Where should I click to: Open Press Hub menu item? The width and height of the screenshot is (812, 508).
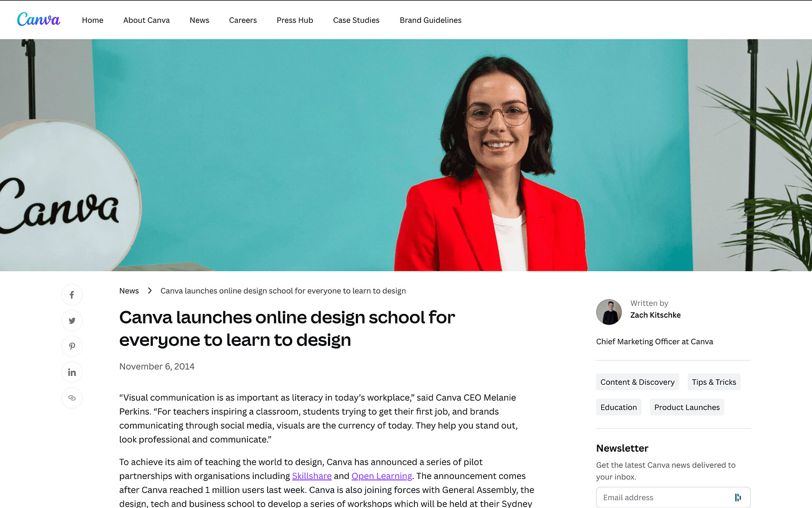tap(295, 20)
